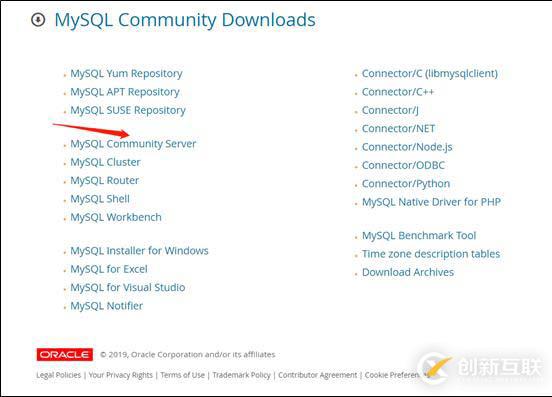Open MySQL Cluster link
This screenshot has height=397, width=552.
tap(105, 162)
